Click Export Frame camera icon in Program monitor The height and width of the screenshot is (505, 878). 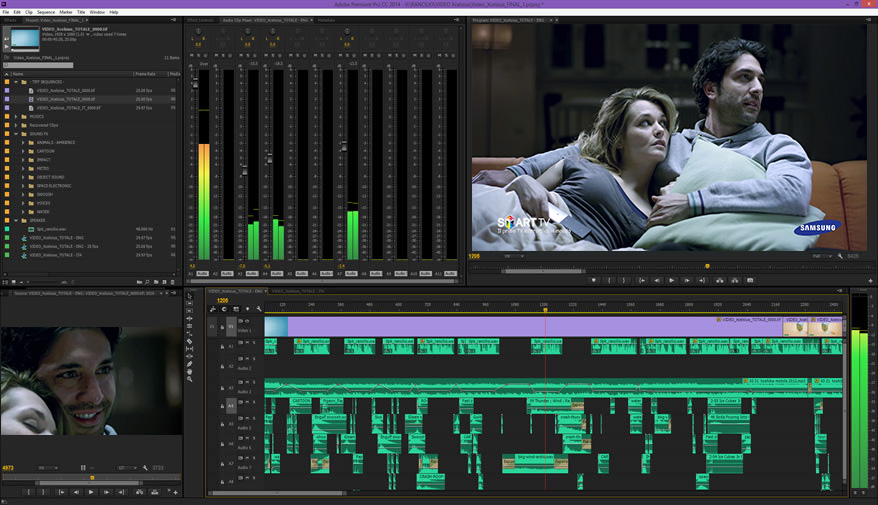coord(750,280)
